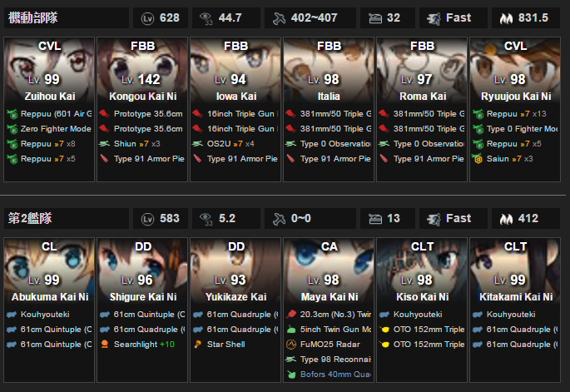Click the eye line-of-sight icon beside 44.7
Screen dimensions: 570x392
(x=206, y=18)
